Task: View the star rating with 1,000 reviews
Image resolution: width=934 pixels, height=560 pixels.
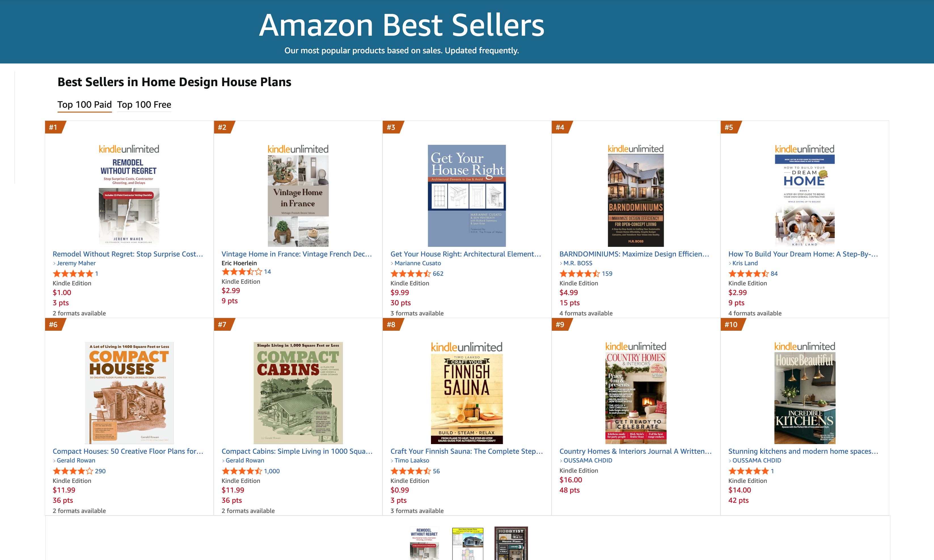Action: [x=242, y=471]
